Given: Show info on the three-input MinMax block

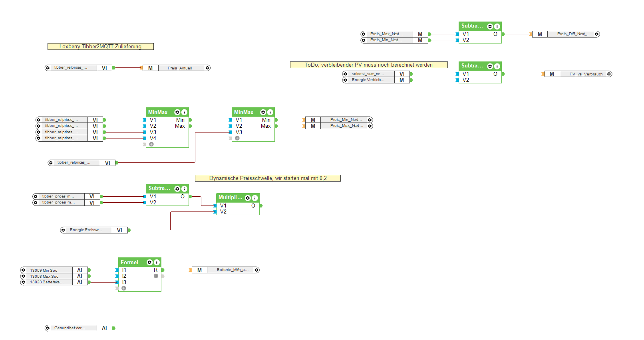Looking at the screenshot, I should click(270, 113).
